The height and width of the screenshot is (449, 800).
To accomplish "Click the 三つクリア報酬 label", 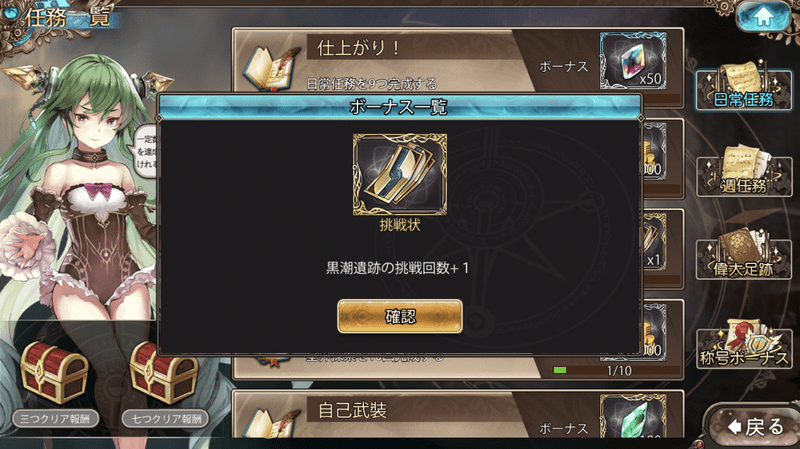I will click(x=56, y=419).
